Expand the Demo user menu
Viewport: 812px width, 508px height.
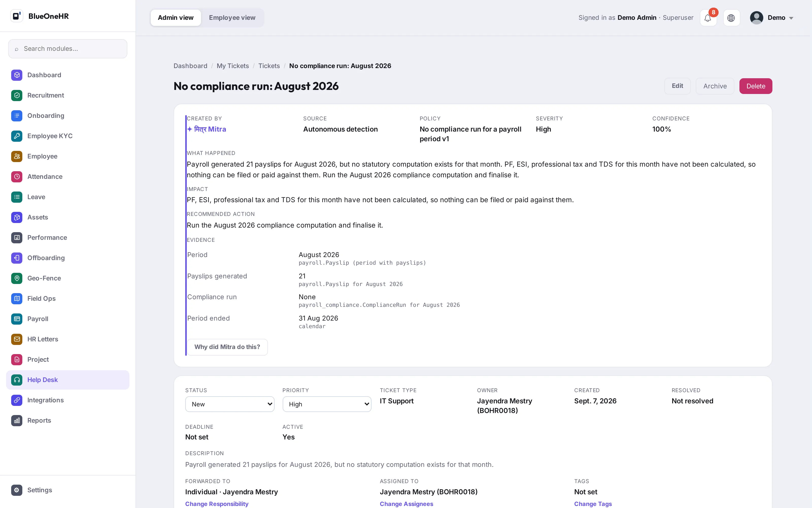[772, 18]
